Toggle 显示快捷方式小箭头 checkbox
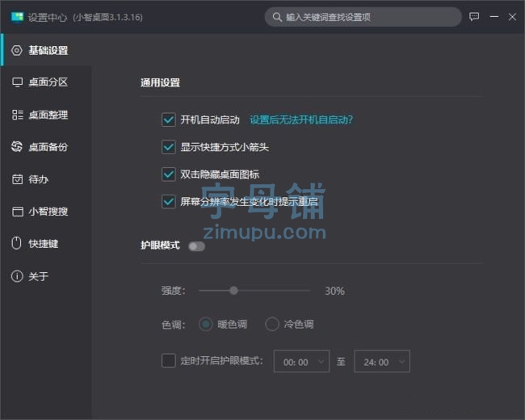The height and width of the screenshot is (420, 525). pyautogui.click(x=169, y=147)
